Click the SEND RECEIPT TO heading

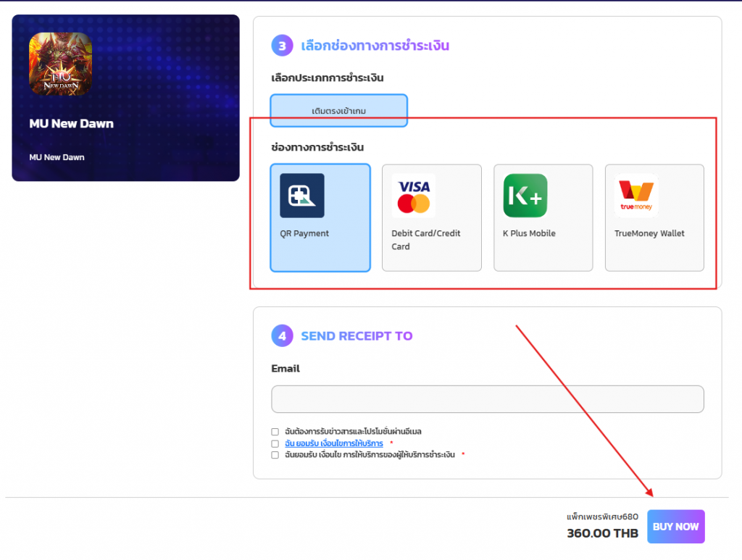point(357,336)
